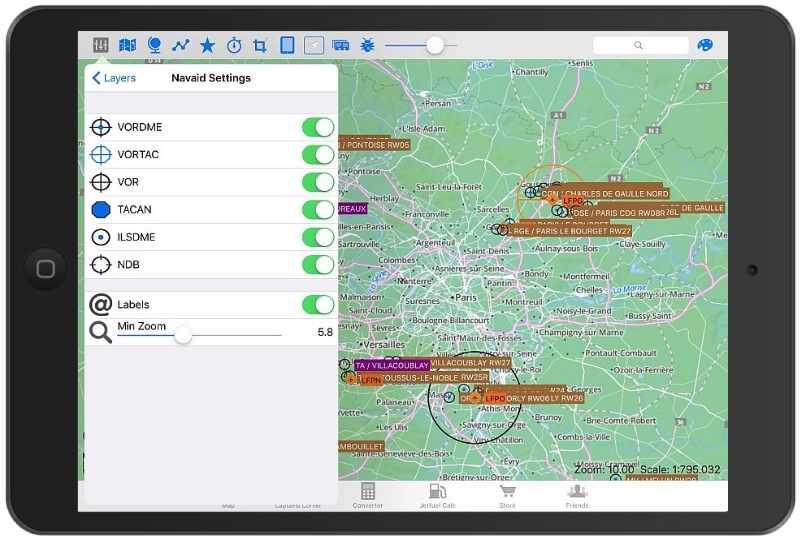Click the Versailles name on map

(x=384, y=345)
